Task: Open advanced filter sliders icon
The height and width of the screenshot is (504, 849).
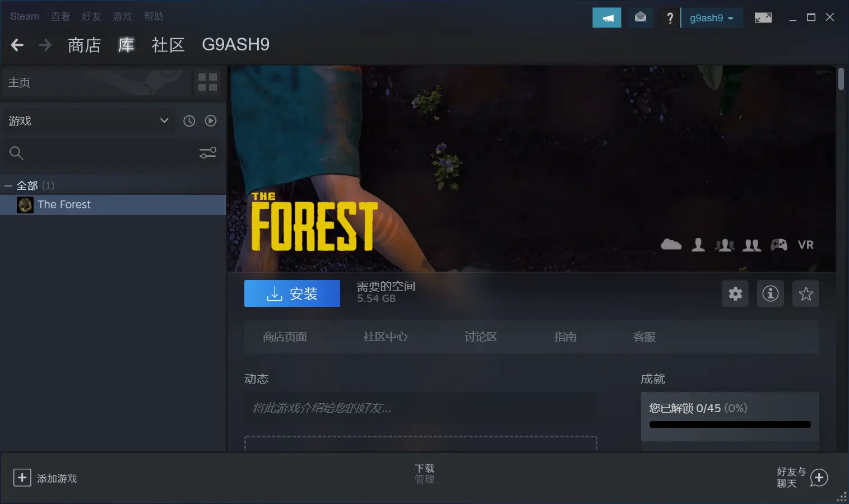Action: [x=208, y=153]
